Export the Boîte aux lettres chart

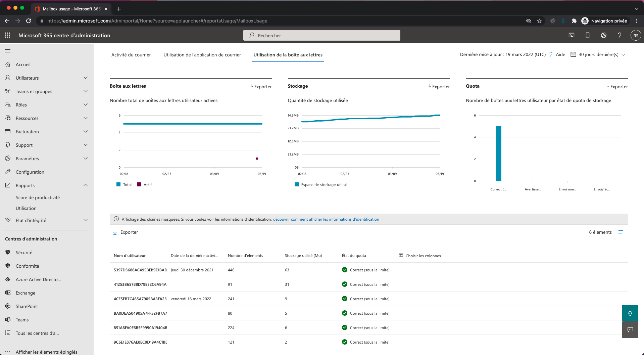(x=261, y=87)
